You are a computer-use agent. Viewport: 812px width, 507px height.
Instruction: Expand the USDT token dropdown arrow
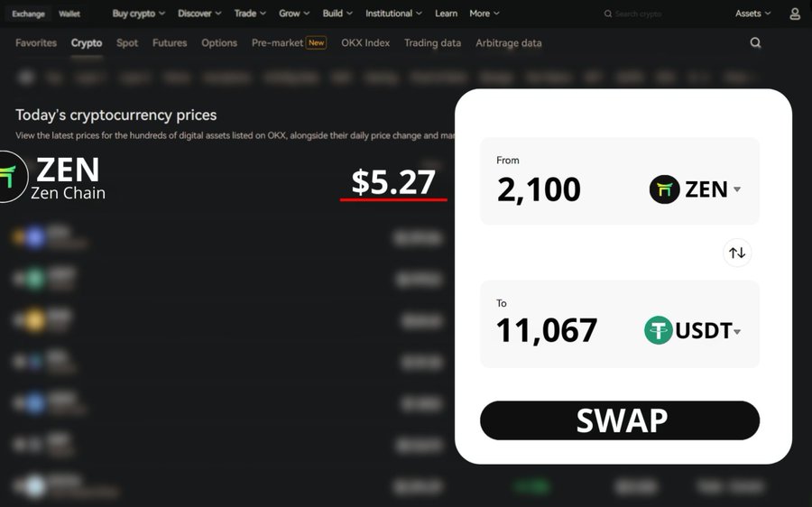coord(737,331)
